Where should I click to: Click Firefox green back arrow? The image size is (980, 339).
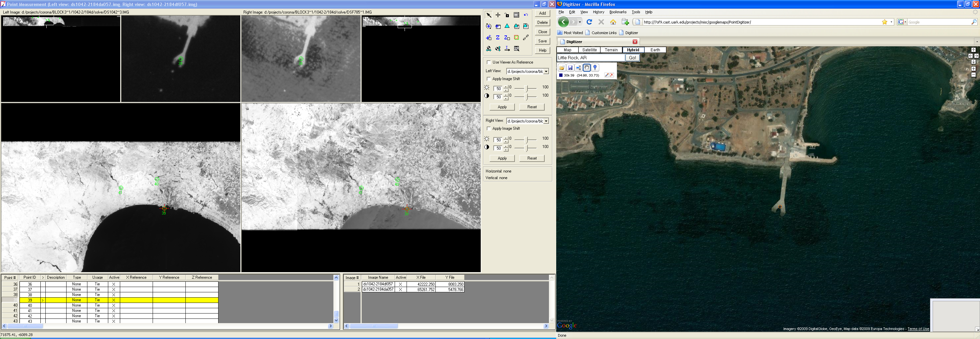(564, 22)
